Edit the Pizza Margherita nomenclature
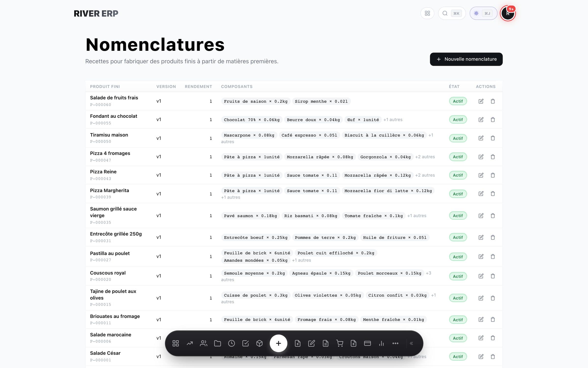 (481, 194)
